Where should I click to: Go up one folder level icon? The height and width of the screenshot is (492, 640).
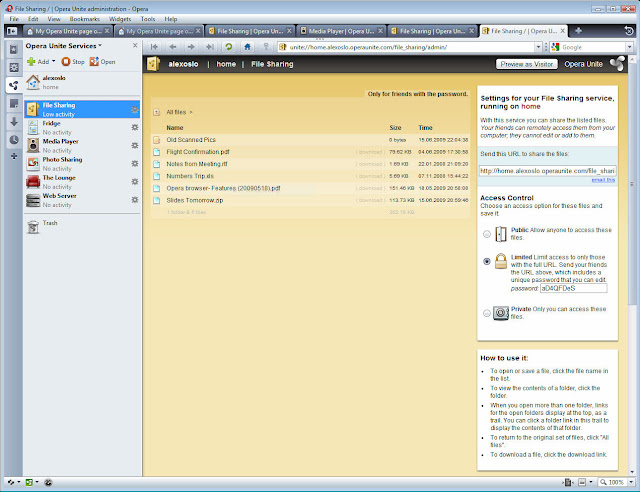point(157,112)
